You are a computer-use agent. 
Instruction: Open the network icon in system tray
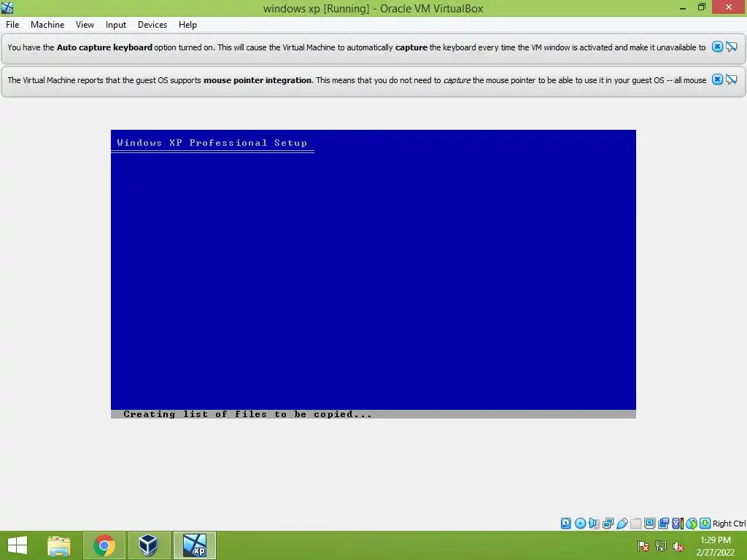point(661,546)
